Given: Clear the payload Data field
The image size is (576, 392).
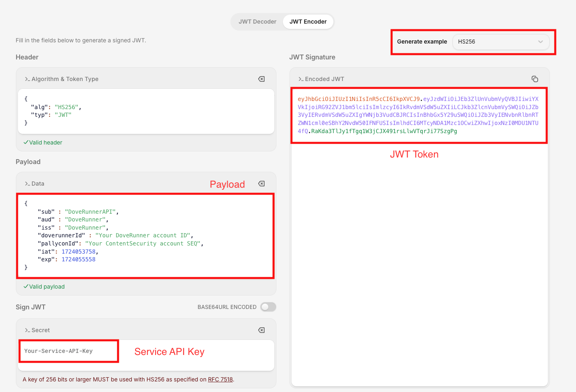Looking at the screenshot, I should click(261, 184).
